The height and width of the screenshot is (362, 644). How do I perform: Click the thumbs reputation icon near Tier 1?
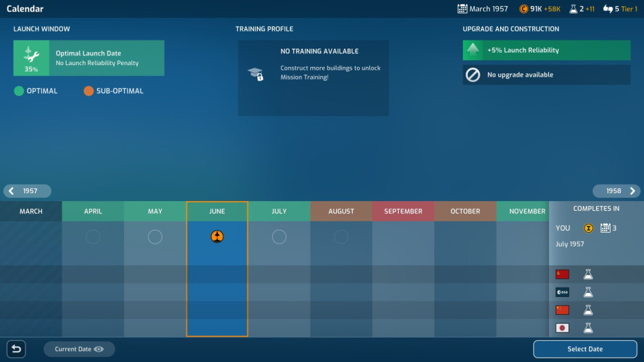click(608, 9)
